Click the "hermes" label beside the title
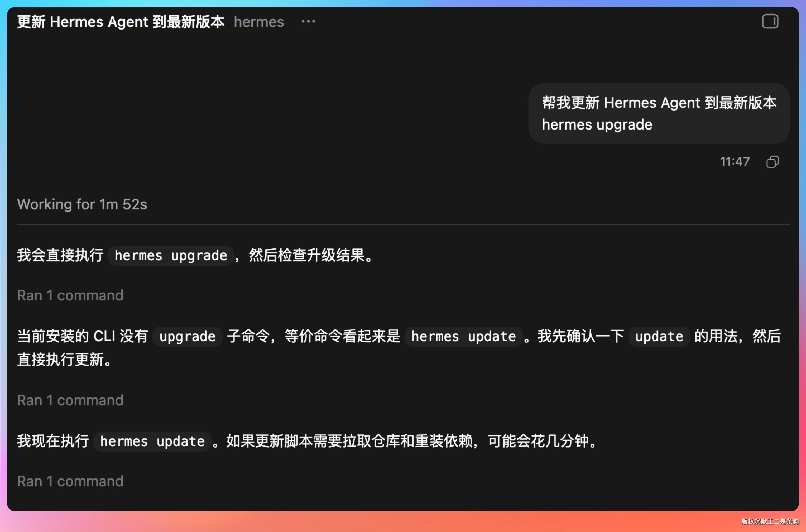806x532 pixels. click(258, 22)
